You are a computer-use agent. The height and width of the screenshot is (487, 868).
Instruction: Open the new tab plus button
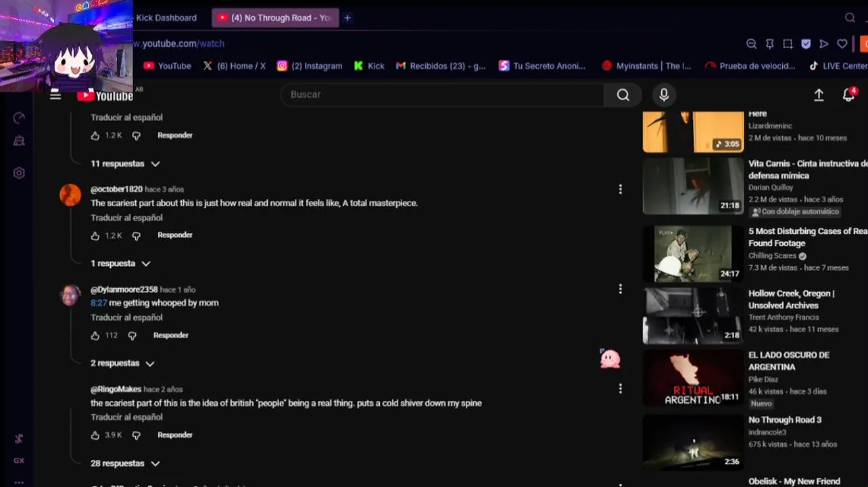coord(347,18)
